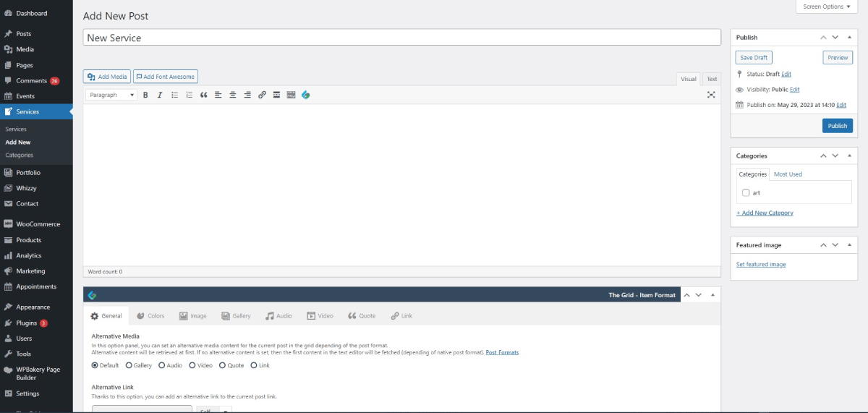Align text left
Viewport: 868px width, 413px height.
218,95
